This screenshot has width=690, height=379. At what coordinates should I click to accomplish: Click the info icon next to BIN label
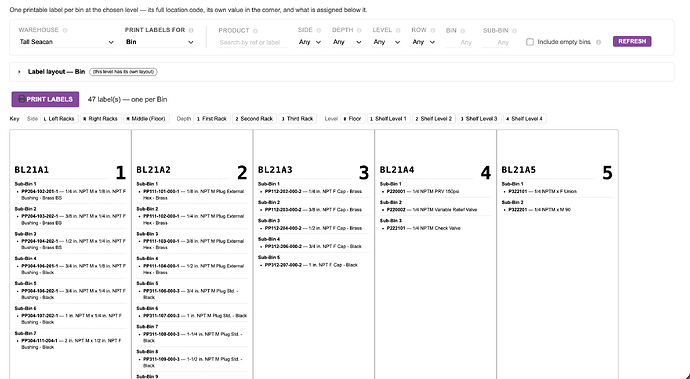point(462,31)
